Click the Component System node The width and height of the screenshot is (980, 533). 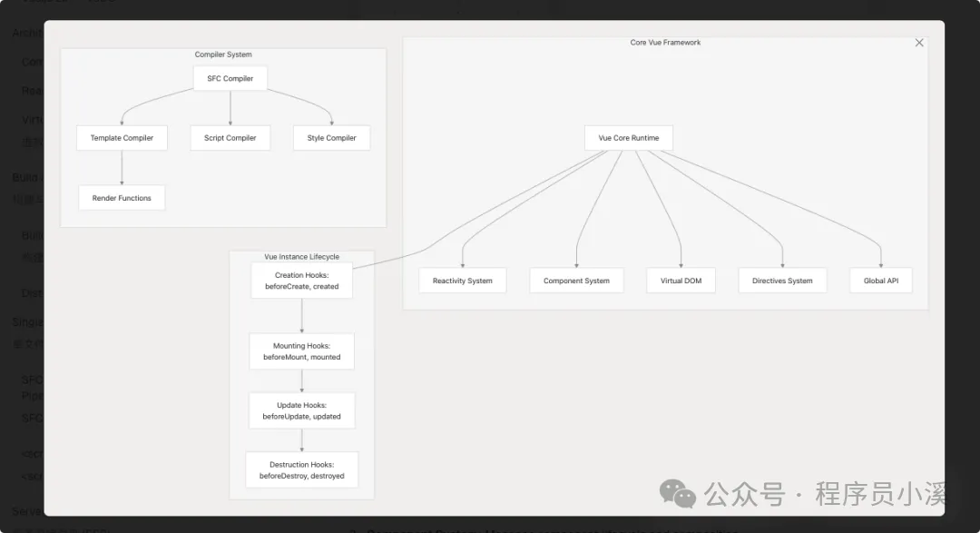[x=576, y=281]
